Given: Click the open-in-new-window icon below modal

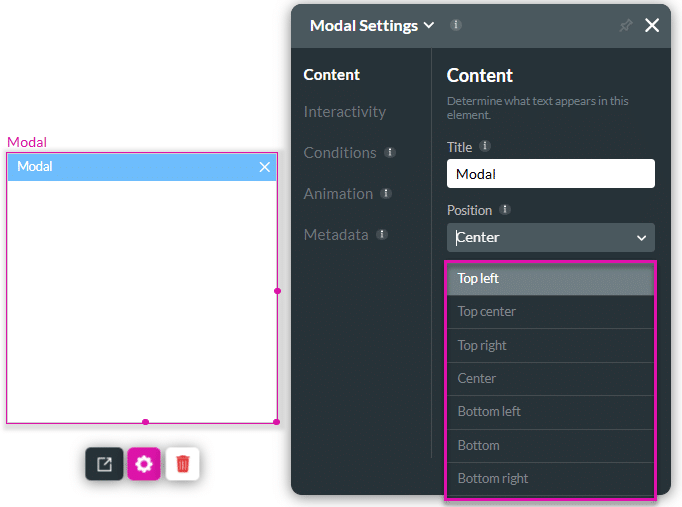Looking at the screenshot, I should tap(104, 464).
